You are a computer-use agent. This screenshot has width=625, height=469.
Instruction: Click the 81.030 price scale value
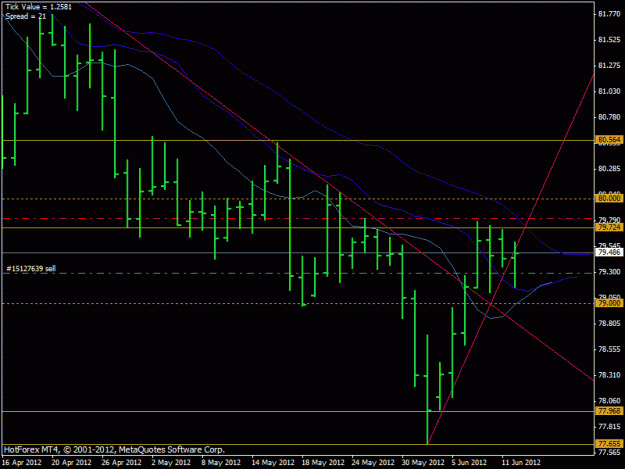pyautogui.click(x=609, y=91)
